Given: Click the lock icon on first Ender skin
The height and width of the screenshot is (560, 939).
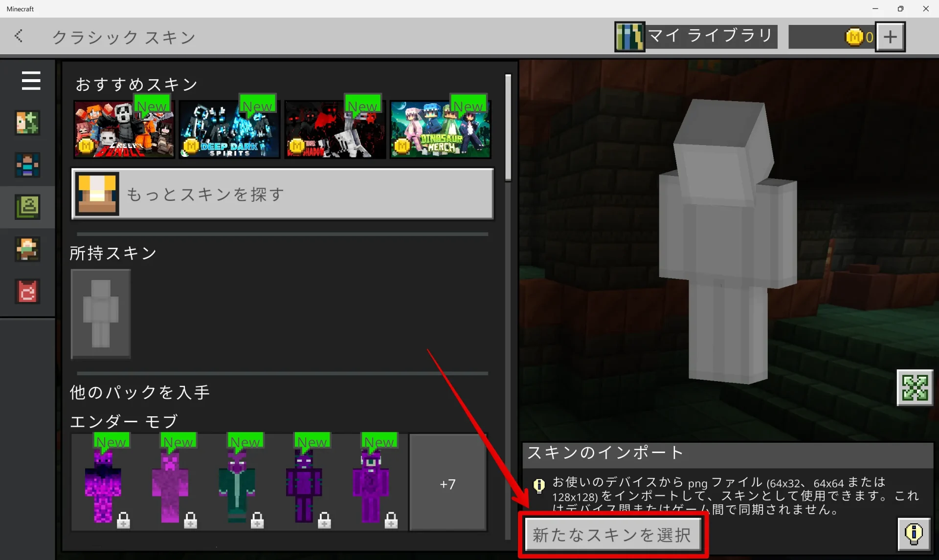Looking at the screenshot, I should coord(123,520).
